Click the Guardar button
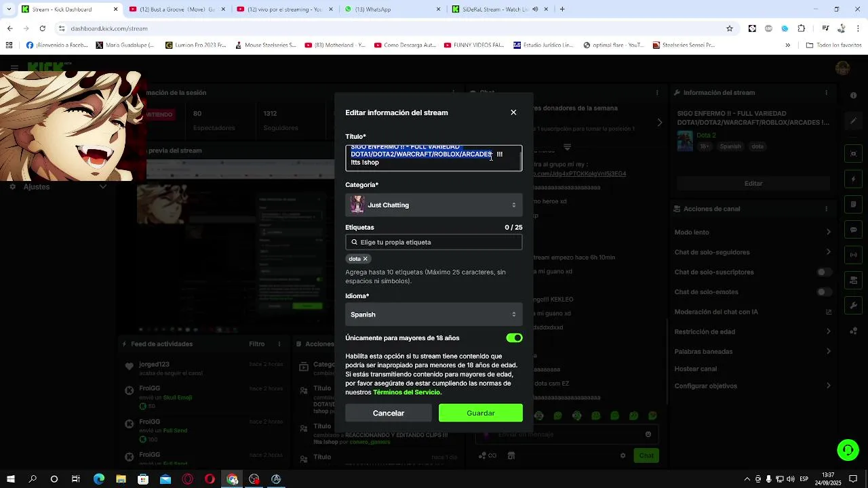The image size is (868, 488). click(x=481, y=413)
